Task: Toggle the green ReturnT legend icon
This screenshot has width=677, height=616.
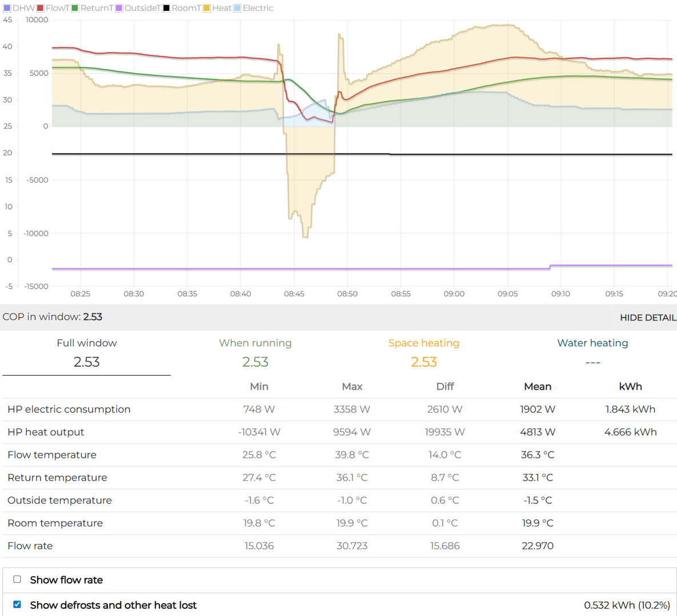Action: [x=75, y=8]
